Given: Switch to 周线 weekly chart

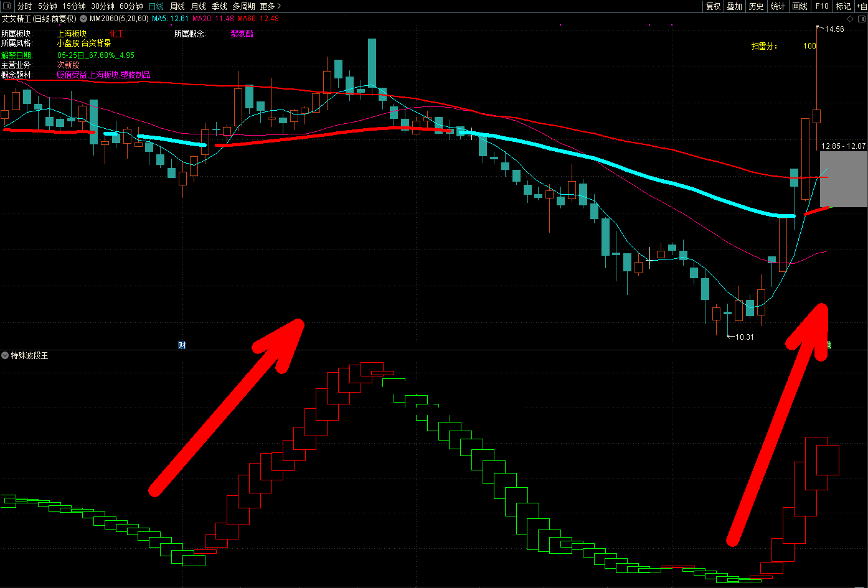Looking at the screenshot, I should pyautogui.click(x=177, y=6).
